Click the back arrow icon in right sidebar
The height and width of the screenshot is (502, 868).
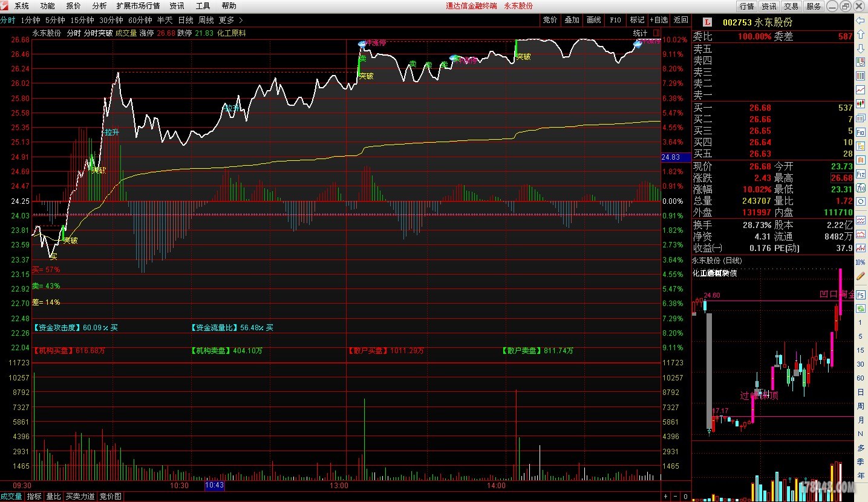(860, 21)
